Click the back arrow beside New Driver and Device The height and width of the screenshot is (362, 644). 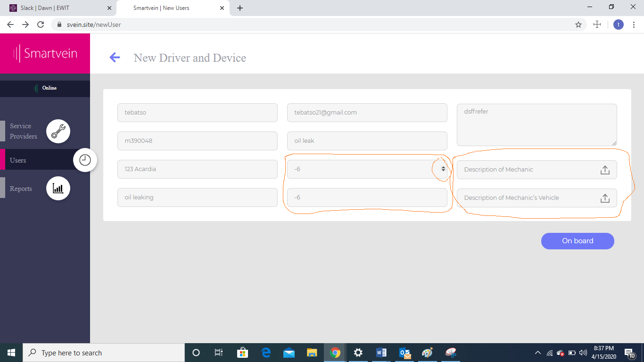pos(115,58)
